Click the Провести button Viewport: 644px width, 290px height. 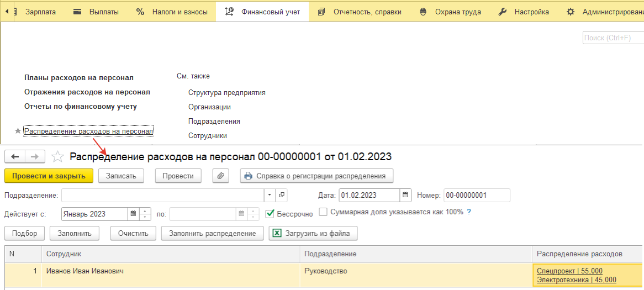[178, 176]
